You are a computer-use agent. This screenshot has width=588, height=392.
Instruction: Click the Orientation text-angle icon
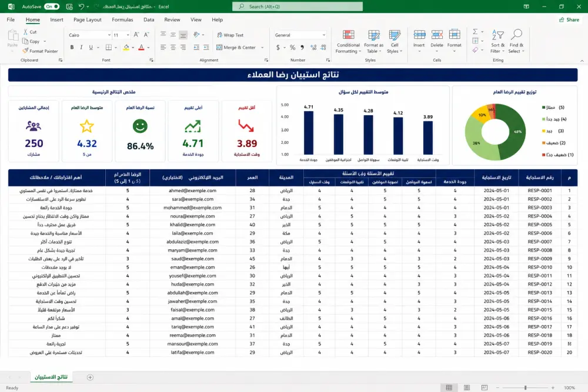(196, 35)
